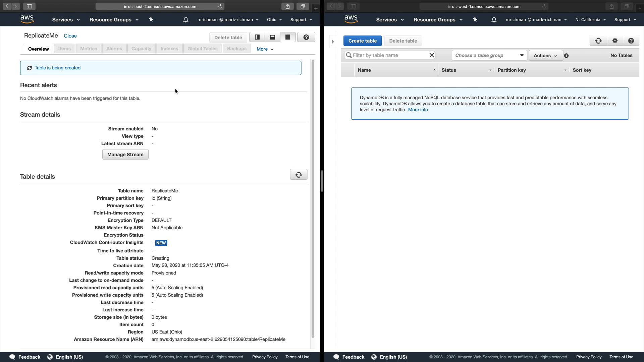Open the Ohio region selector
This screenshot has width=644, height=362.
point(274,20)
